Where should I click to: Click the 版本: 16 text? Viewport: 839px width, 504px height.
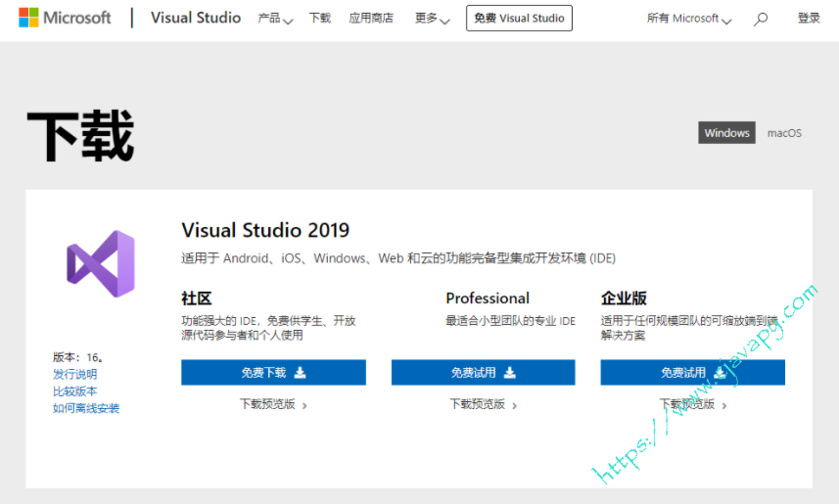[x=77, y=357]
